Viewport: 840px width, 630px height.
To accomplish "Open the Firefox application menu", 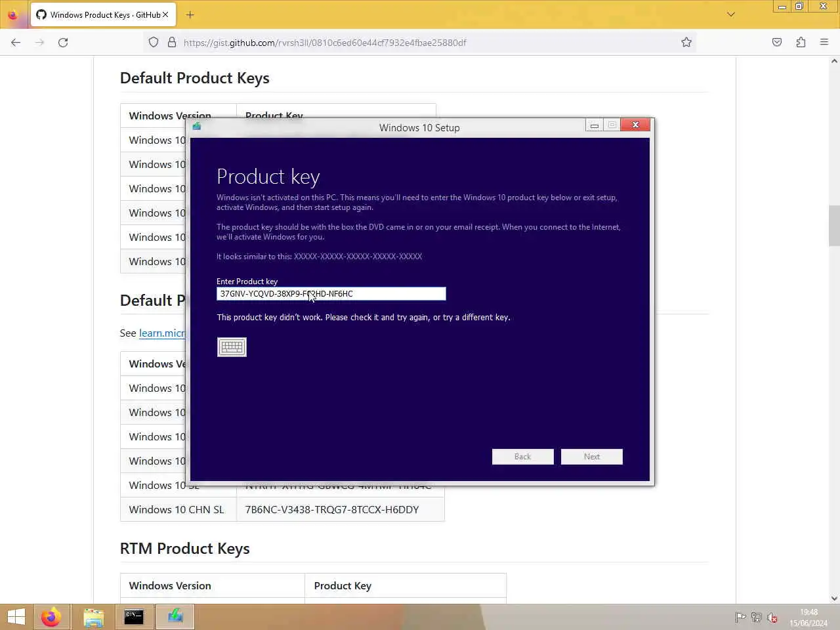I will (x=824, y=43).
